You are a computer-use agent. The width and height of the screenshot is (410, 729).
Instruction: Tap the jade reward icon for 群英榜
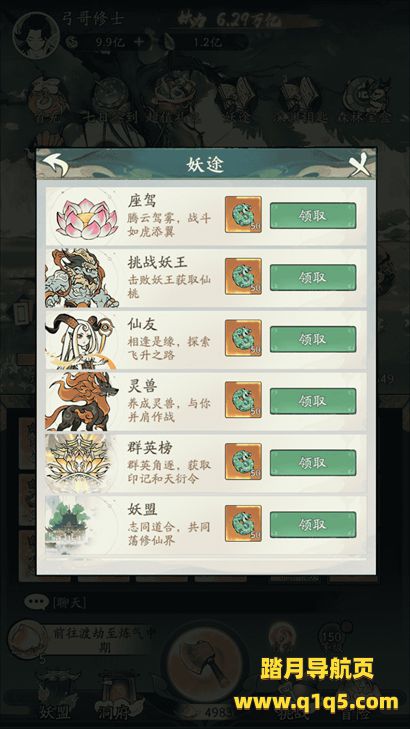click(243, 461)
